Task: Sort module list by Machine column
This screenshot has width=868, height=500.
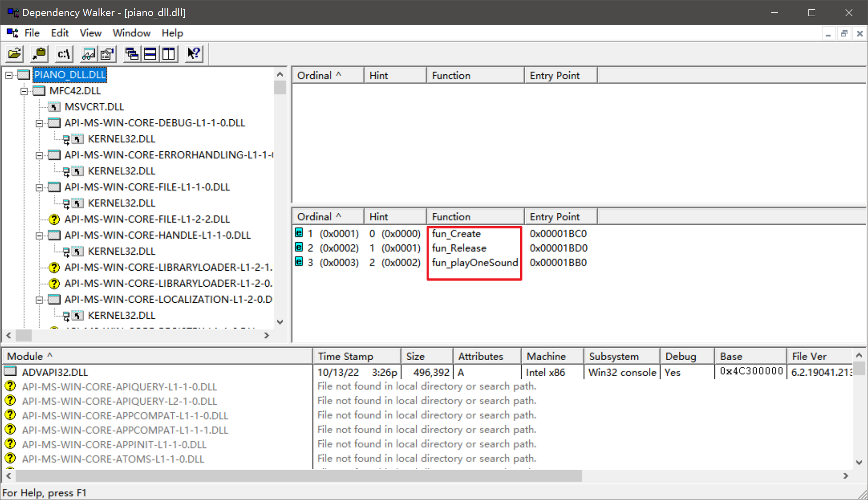Action: point(552,356)
